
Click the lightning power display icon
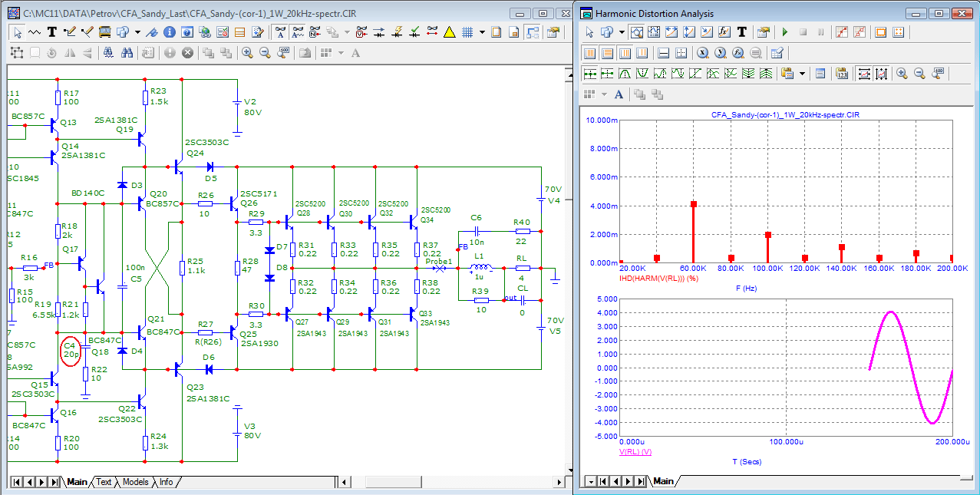[x=397, y=32]
